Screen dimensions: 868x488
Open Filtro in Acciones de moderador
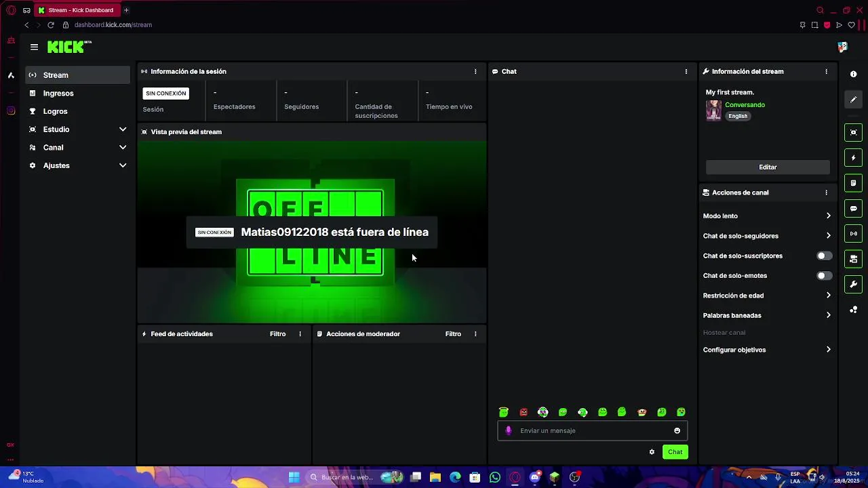[453, 334]
